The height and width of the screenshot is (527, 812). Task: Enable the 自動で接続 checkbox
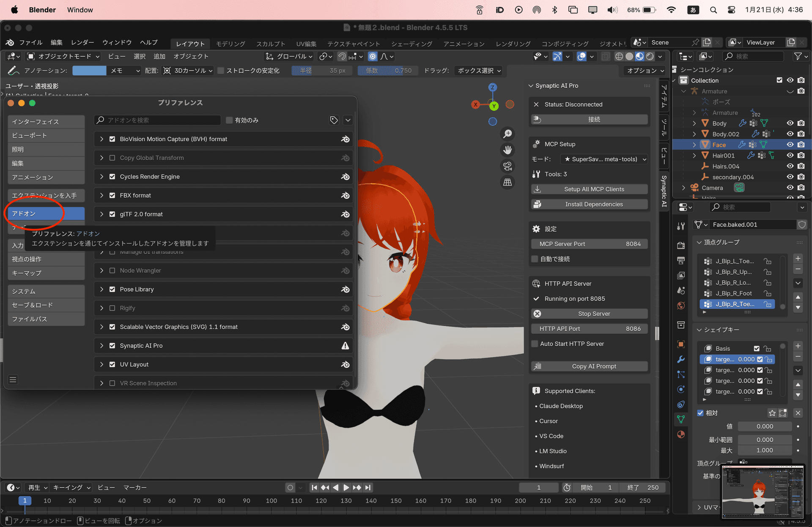coord(535,259)
